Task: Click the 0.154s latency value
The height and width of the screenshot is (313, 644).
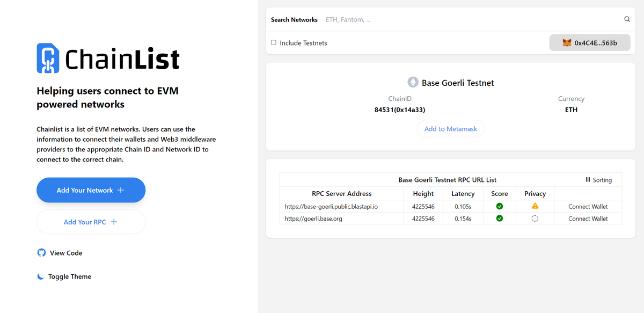Action: coord(463,219)
